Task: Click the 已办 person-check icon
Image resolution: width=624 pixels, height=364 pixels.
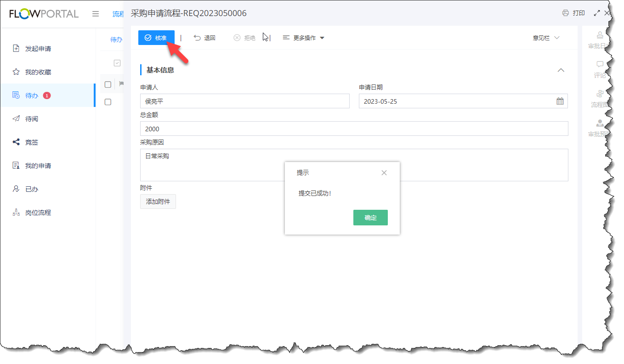Action: 16,189
